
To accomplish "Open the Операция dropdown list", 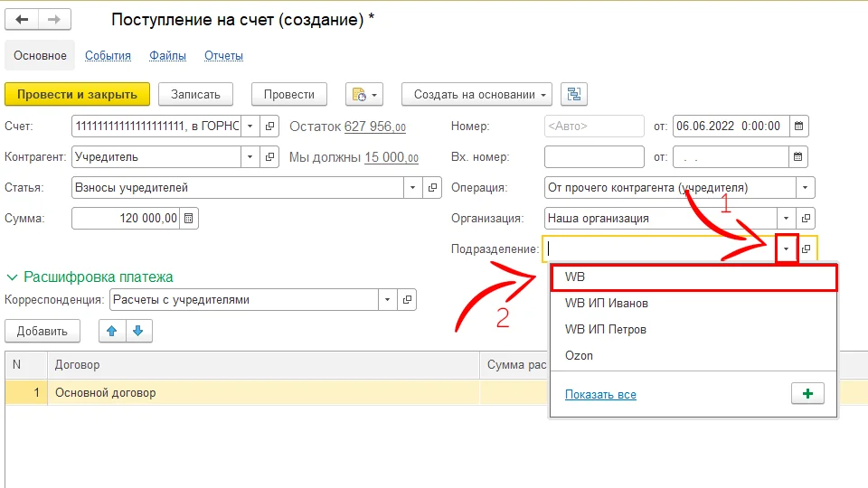I will [804, 188].
